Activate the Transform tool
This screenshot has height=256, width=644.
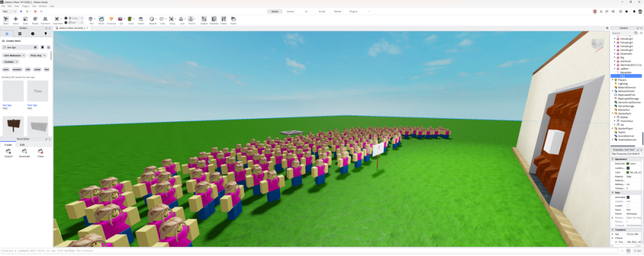tap(45, 20)
